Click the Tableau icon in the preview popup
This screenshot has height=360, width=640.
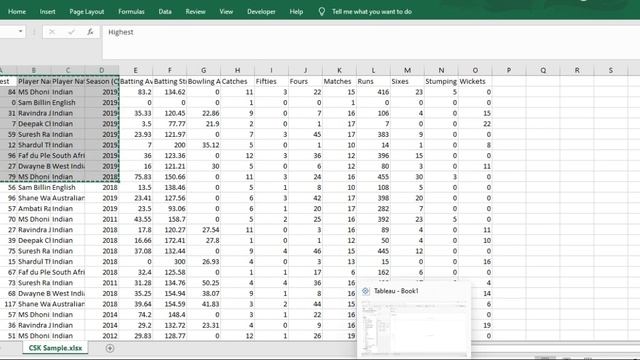pyautogui.click(x=365, y=291)
